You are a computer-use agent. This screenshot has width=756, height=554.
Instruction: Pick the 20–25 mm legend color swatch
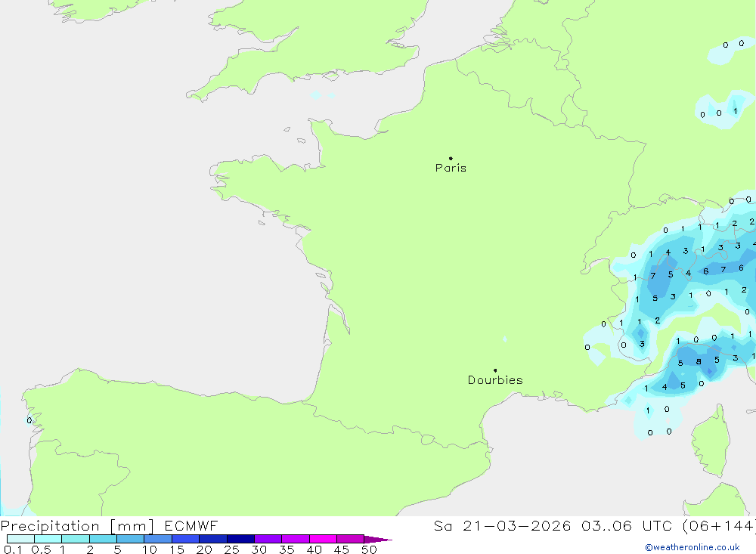point(213,539)
